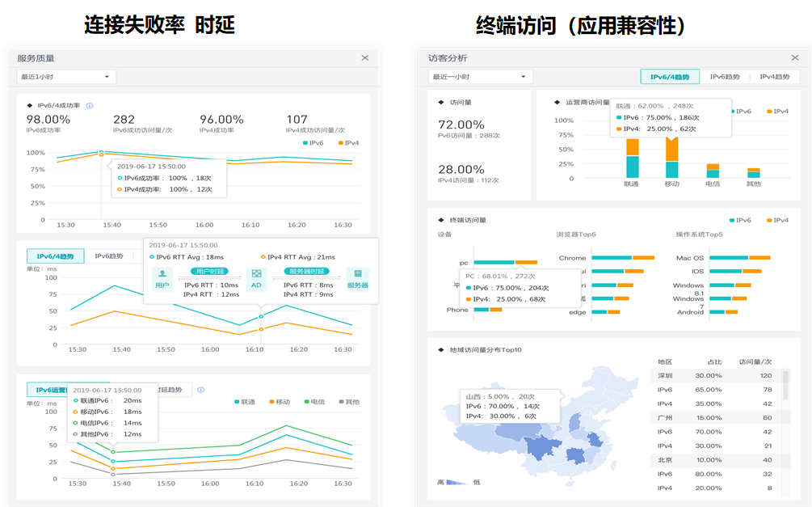The width and height of the screenshot is (812, 507).
Task: Toggle 联通 legend in carrier latency chart
Action: coord(245,402)
